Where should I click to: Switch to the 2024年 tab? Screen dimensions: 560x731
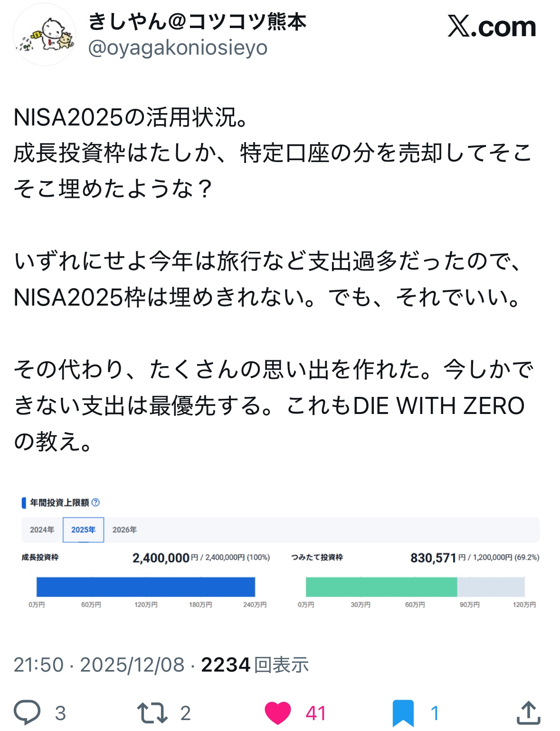(42, 529)
